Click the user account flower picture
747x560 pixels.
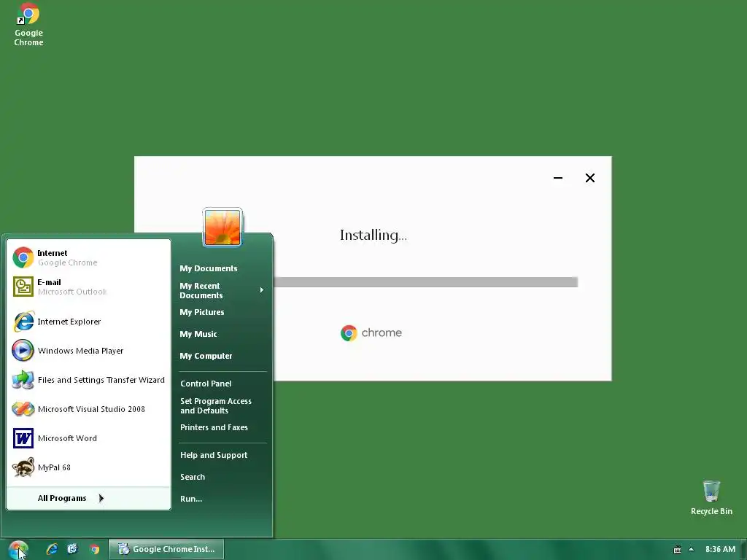[x=222, y=227]
